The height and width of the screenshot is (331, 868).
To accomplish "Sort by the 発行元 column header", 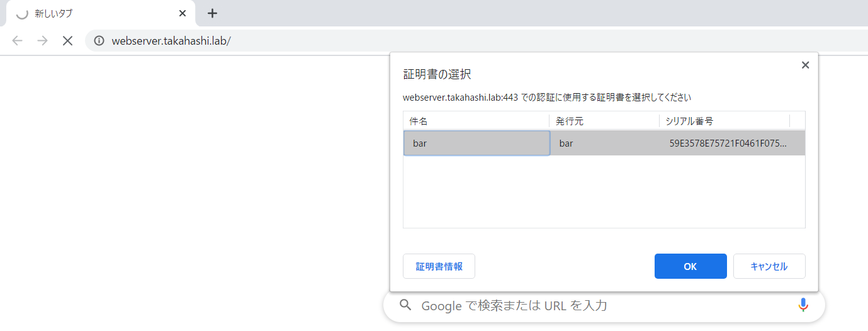I will click(x=604, y=121).
